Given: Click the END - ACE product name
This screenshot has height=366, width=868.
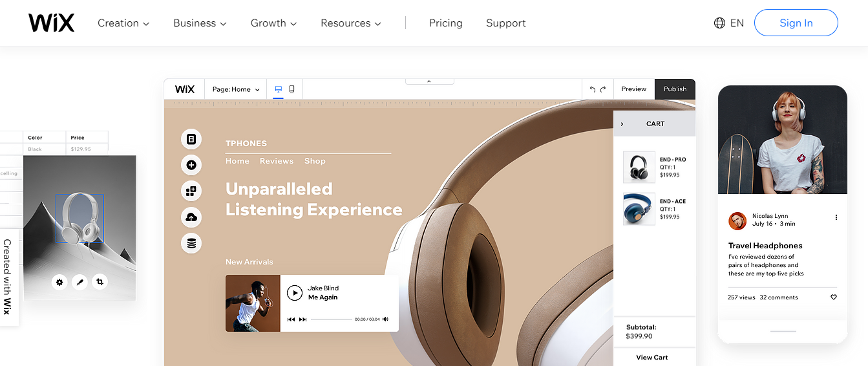Looking at the screenshot, I should click(673, 202).
